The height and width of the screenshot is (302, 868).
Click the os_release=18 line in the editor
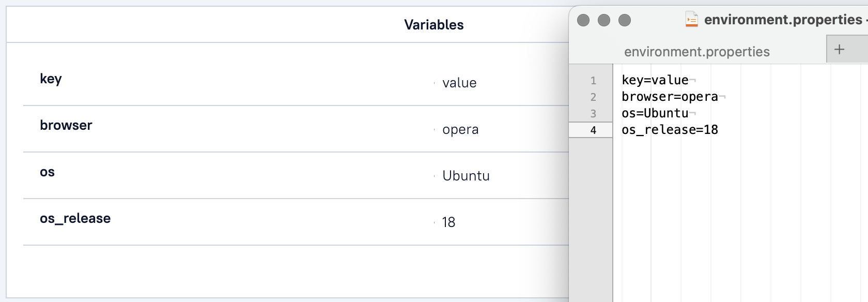click(x=669, y=130)
